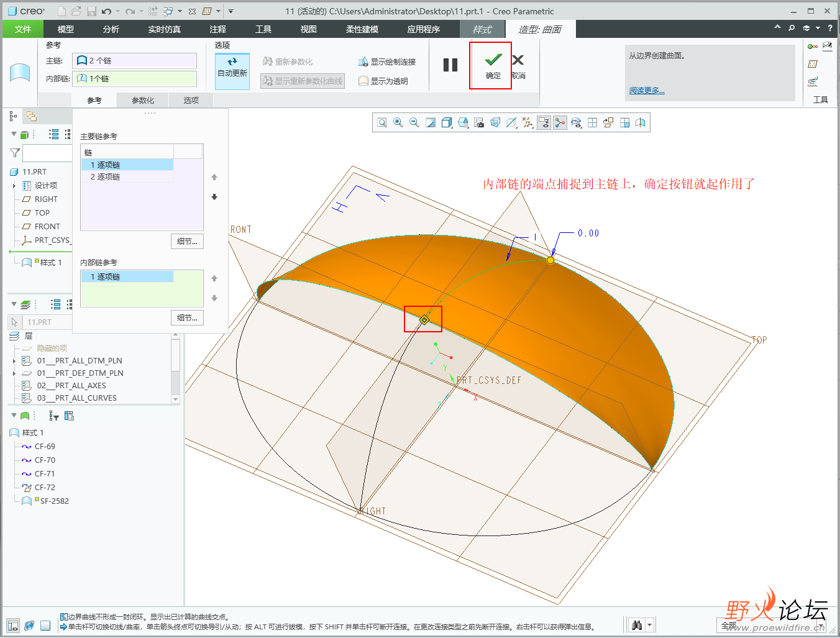Select 03__PRT_ALL_CURVES layer
840x638 pixels.
(x=77, y=398)
